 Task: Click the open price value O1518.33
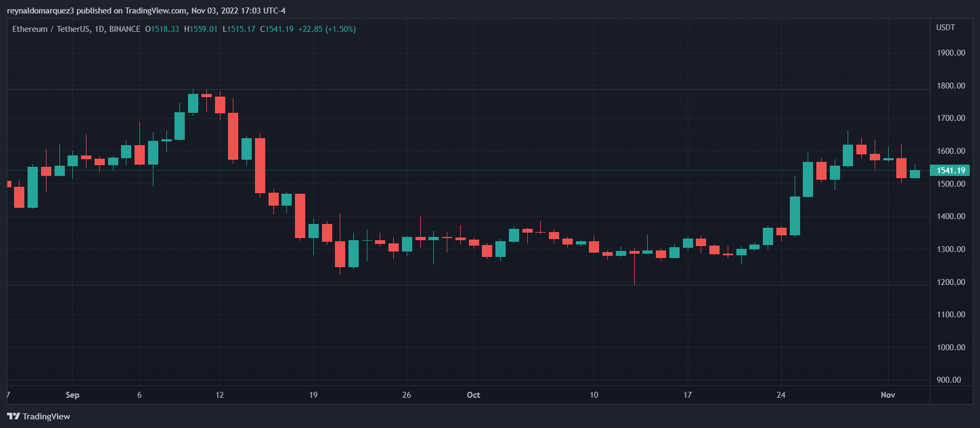click(162, 29)
